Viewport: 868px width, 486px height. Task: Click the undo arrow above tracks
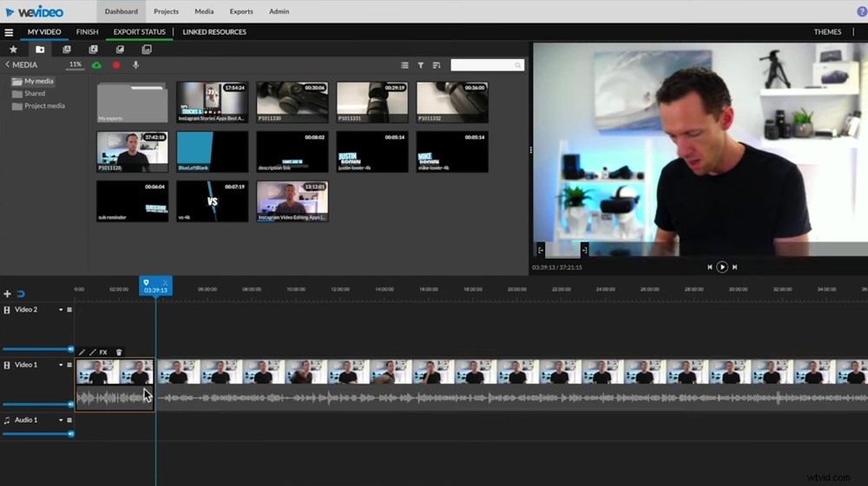(21, 294)
